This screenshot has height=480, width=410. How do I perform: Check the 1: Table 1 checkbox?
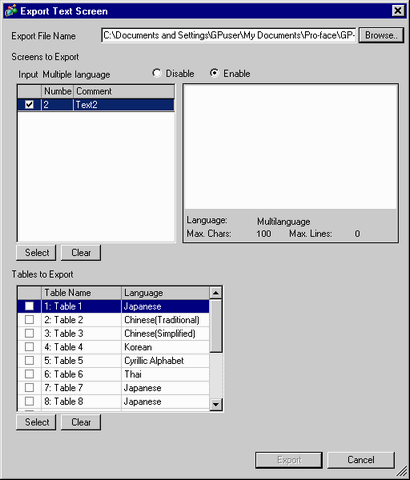(x=29, y=306)
